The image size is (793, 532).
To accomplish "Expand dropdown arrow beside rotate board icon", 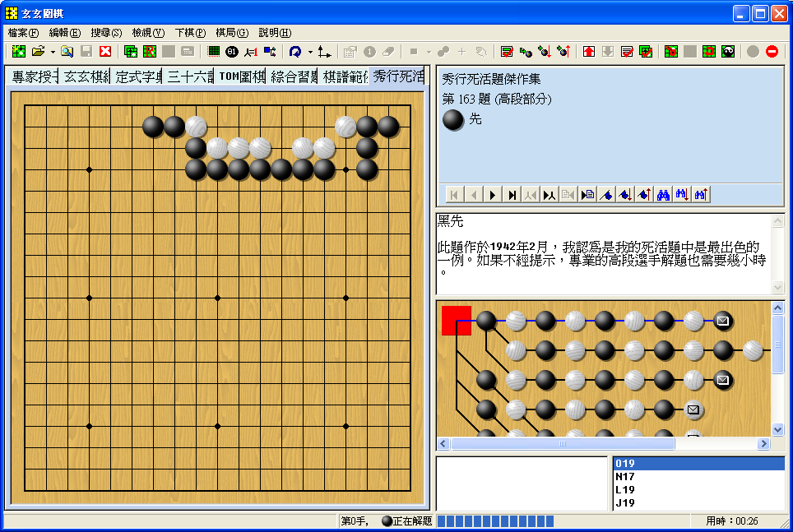I will (310, 52).
